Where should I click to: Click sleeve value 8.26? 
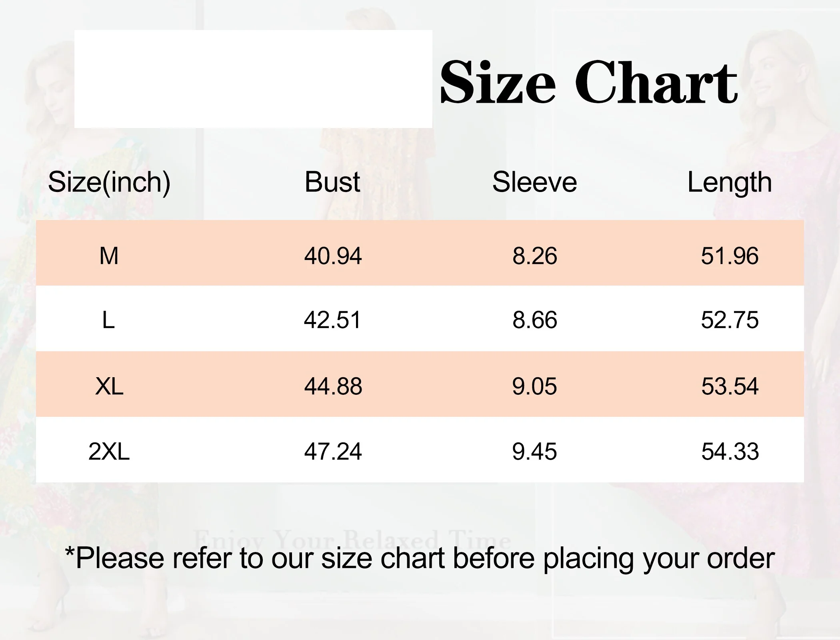coord(534,256)
